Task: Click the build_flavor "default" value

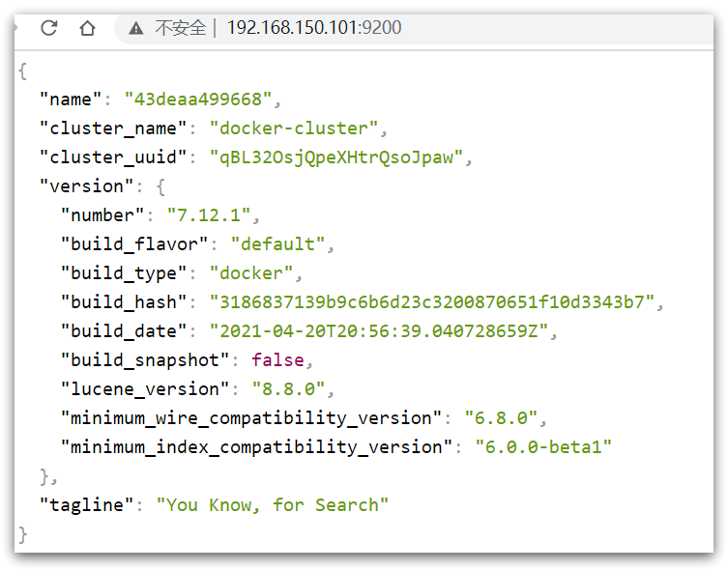Action: (277, 244)
